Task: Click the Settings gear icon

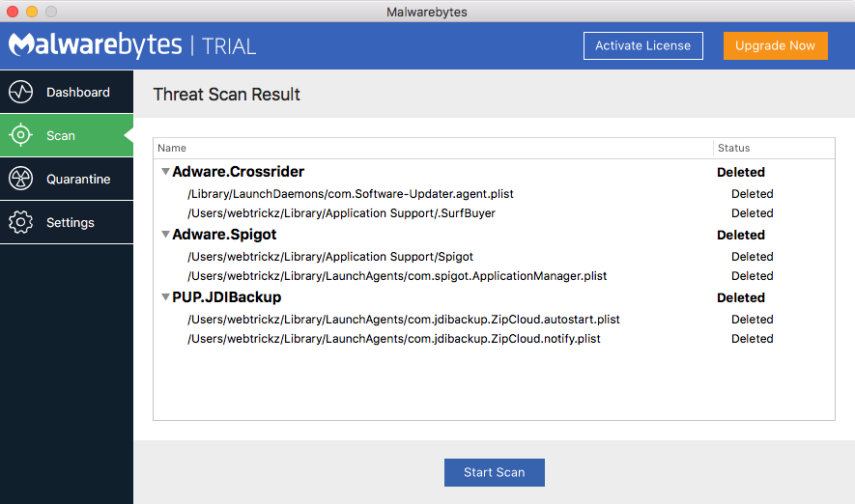Action: [20, 222]
